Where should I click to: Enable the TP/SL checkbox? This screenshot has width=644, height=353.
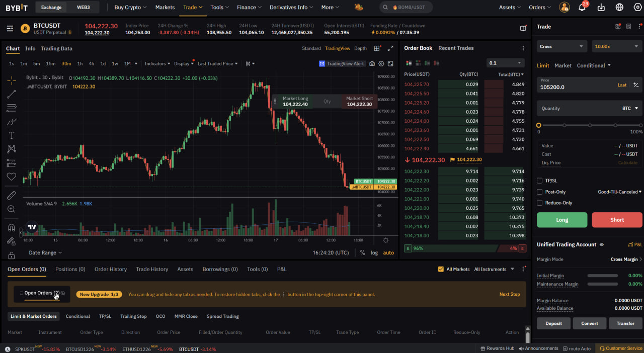click(x=539, y=181)
